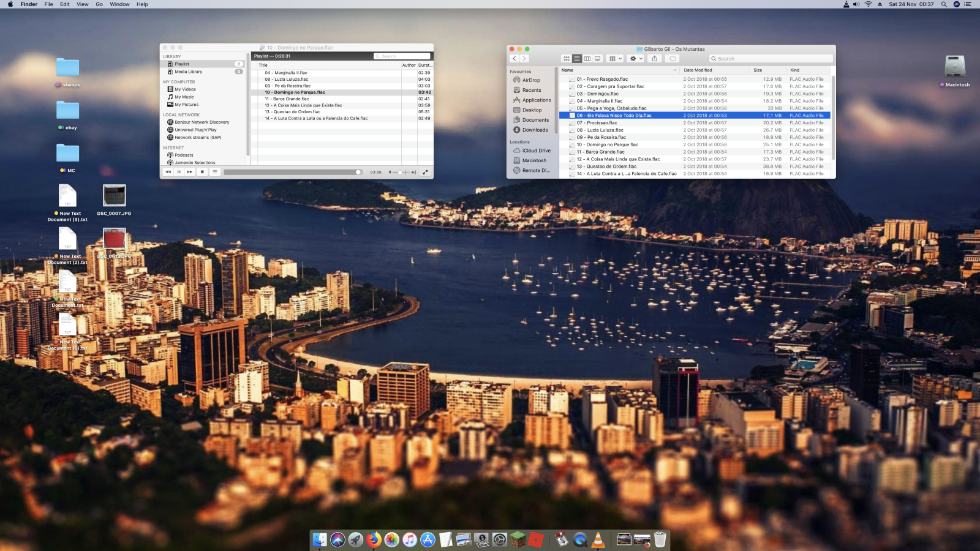Open My Videos in VLC sidebar
Viewport: 980px width, 551px height.
pos(185,89)
